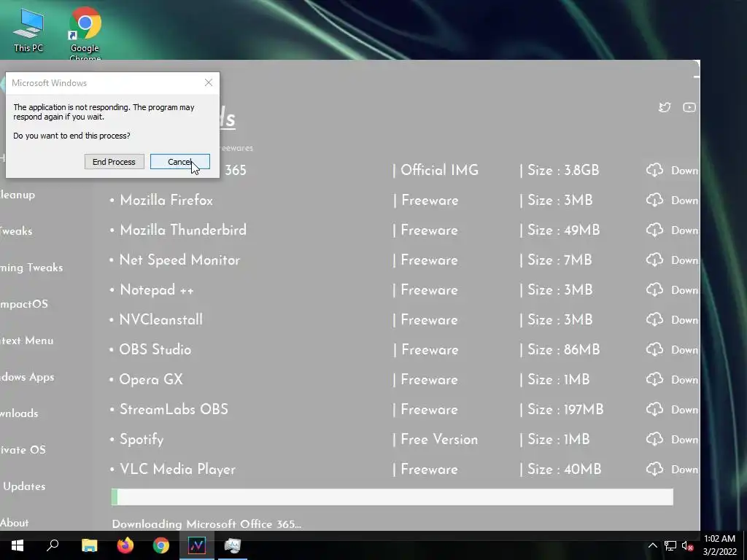This screenshot has height=560, width=747.
Task: Select NVCleanstall entry
Action: coord(161,319)
